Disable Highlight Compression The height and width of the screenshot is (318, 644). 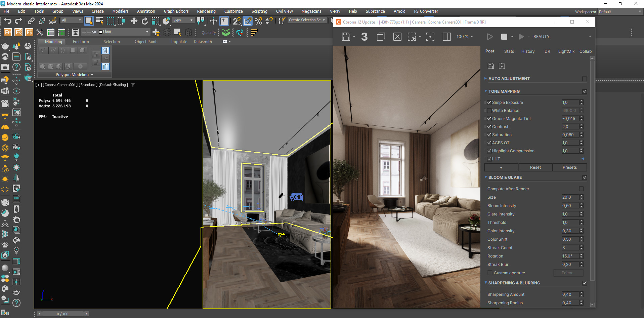(x=489, y=151)
